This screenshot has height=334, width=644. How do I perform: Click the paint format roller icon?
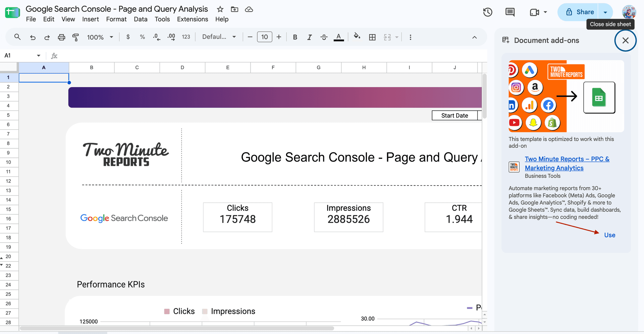point(76,37)
